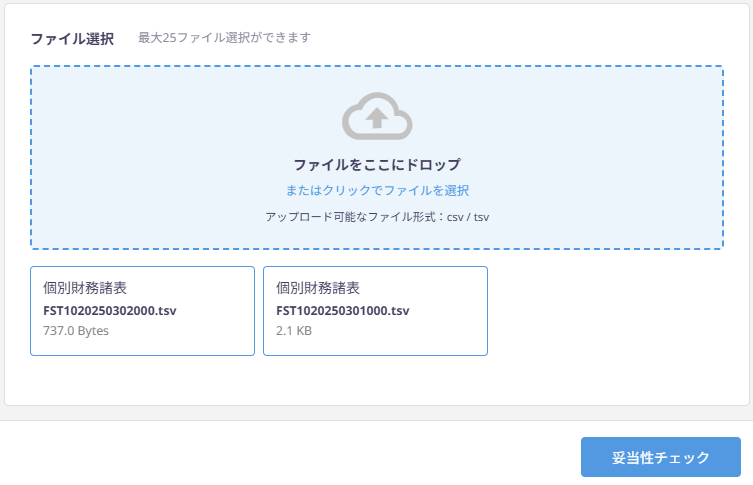The width and height of the screenshot is (753, 485).
Task: Click アップロード可能なファイル形式：csv / tsv text
Action: 377,217
